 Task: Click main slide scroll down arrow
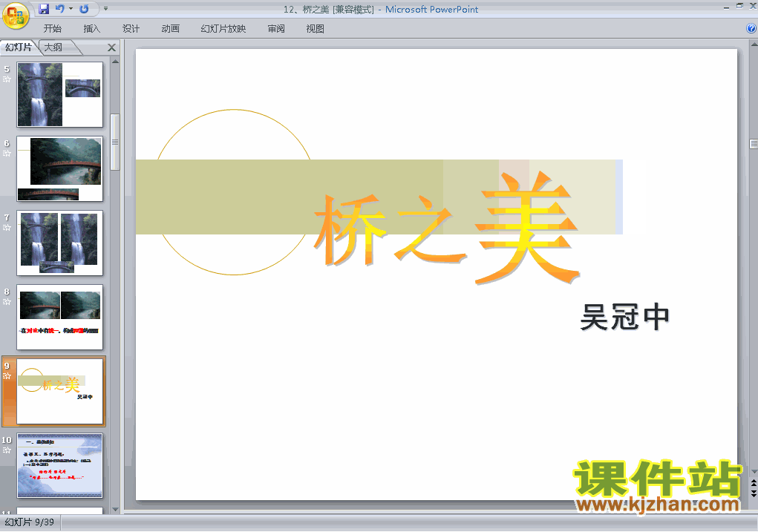(754, 472)
